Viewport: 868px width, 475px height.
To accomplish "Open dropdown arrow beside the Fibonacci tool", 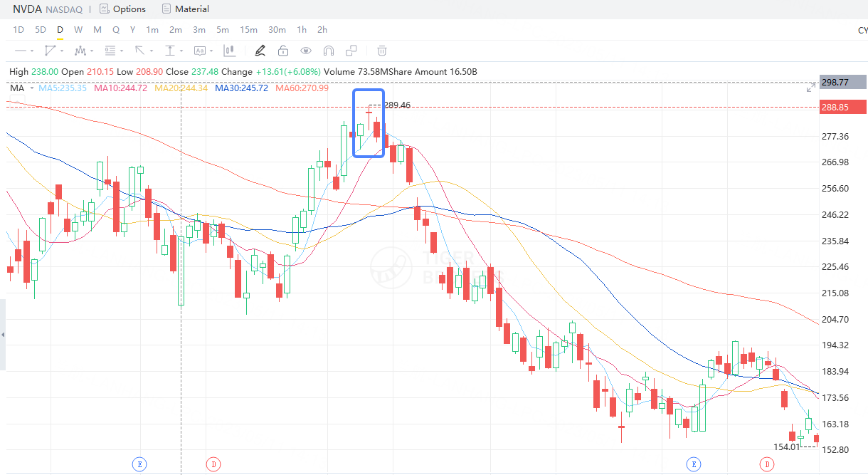I will click(122, 51).
